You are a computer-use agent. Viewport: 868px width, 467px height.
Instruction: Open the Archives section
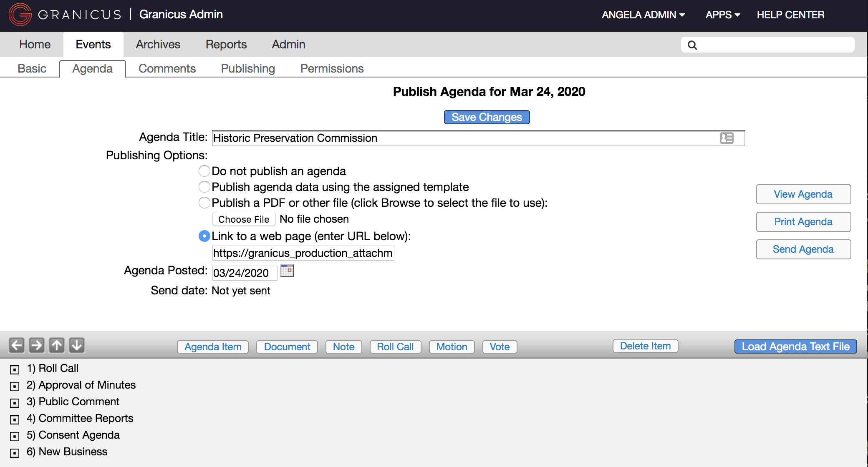coord(158,44)
